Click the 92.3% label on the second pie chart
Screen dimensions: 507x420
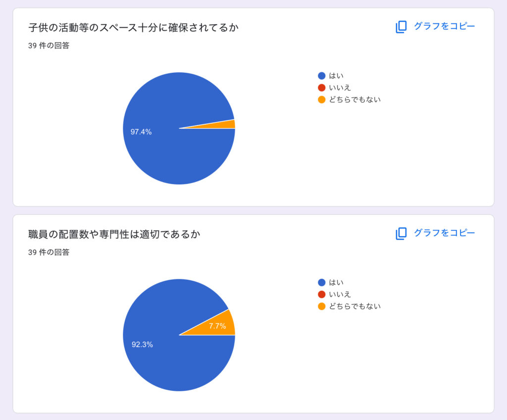(142, 344)
